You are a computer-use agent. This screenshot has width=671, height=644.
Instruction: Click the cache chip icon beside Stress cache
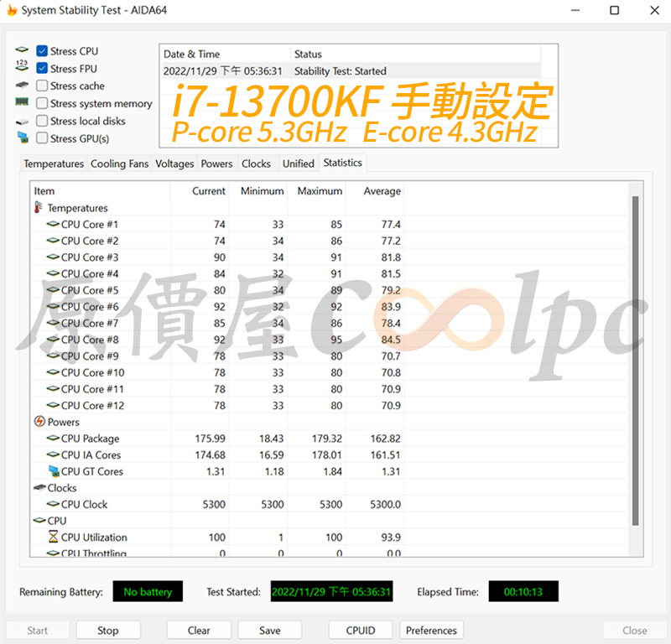coord(22,85)
